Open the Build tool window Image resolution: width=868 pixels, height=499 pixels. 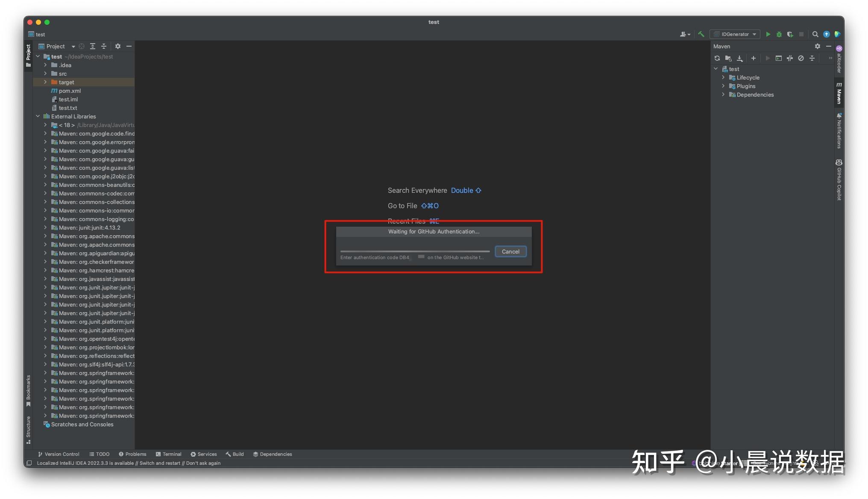(x=235, y=454)
